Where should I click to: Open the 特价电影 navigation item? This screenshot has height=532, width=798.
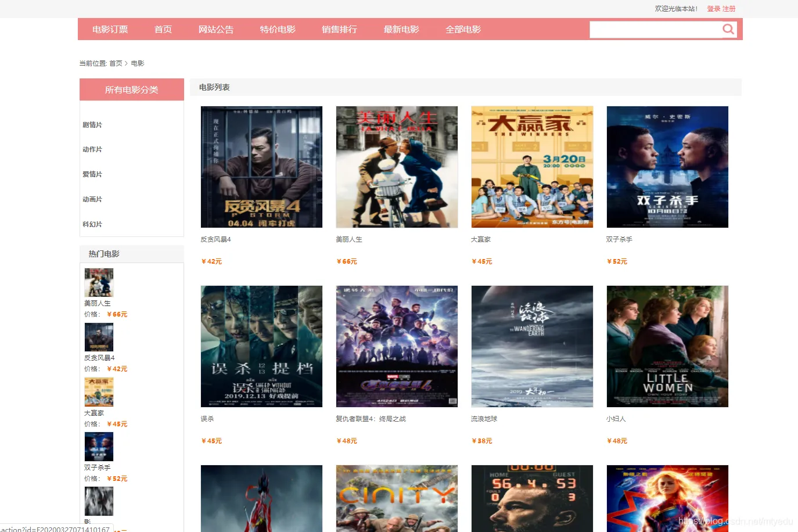click(278, 30)
